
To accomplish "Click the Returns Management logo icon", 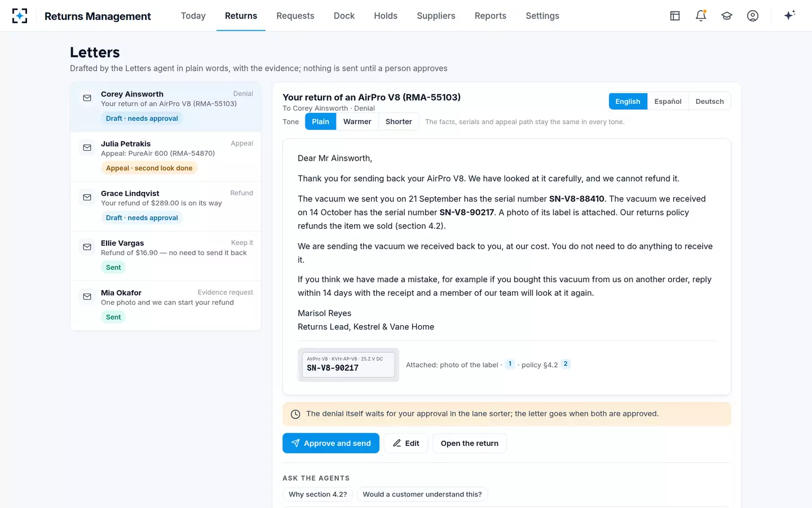I will pos(20,16).
